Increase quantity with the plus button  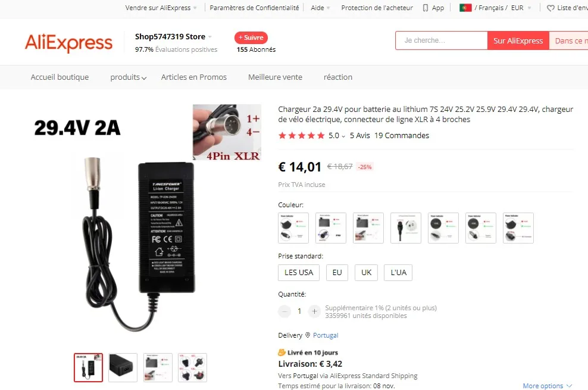[314, 311]
